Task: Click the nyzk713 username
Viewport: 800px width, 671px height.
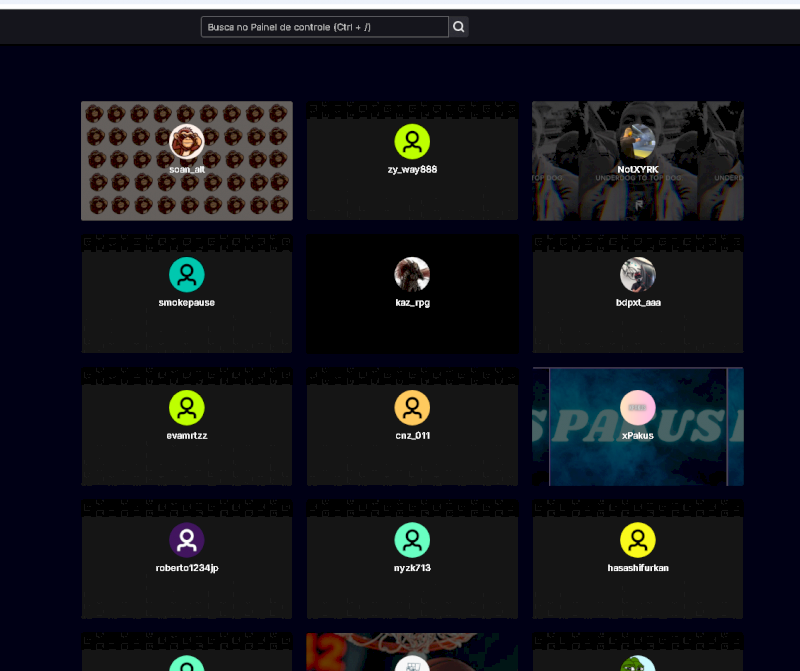Action: pos(412,568)
